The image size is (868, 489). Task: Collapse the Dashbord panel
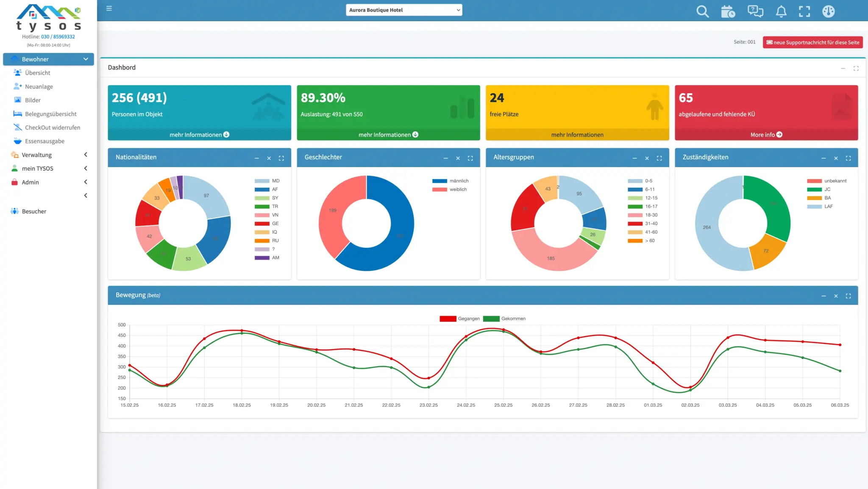(x=843, y=68)
